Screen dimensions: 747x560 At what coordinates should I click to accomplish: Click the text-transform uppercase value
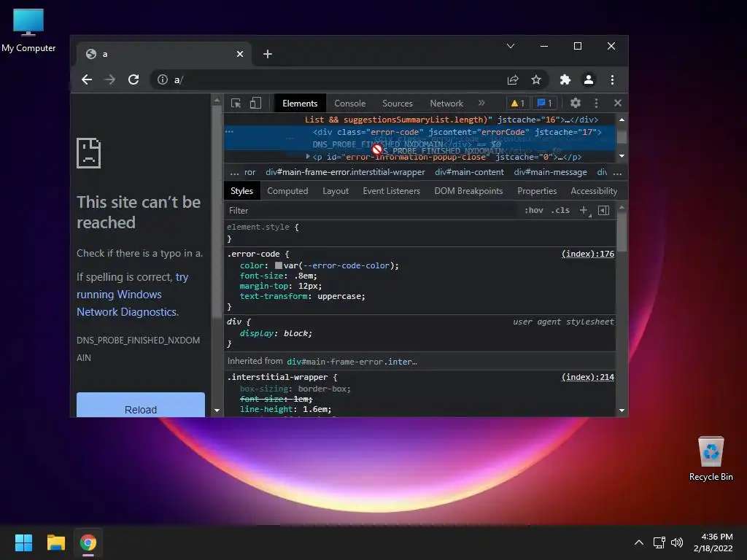(341, 296)
